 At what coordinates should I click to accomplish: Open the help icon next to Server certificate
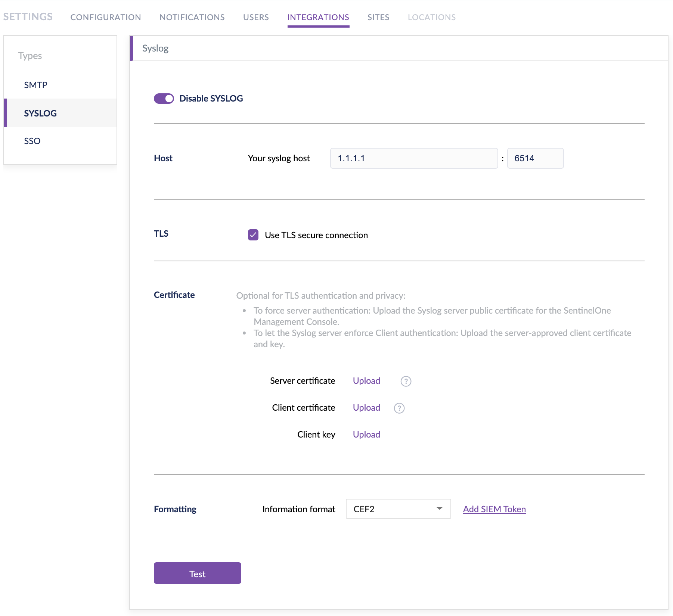point(406,381)
